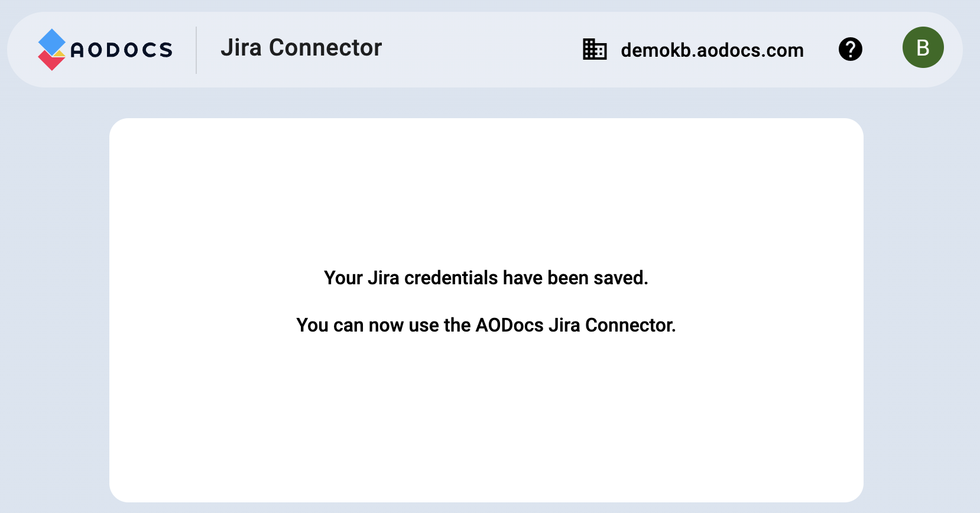Click the word Jira in the header title
The width and height of the screenshot is (980, 513).
tap(241, 48)
